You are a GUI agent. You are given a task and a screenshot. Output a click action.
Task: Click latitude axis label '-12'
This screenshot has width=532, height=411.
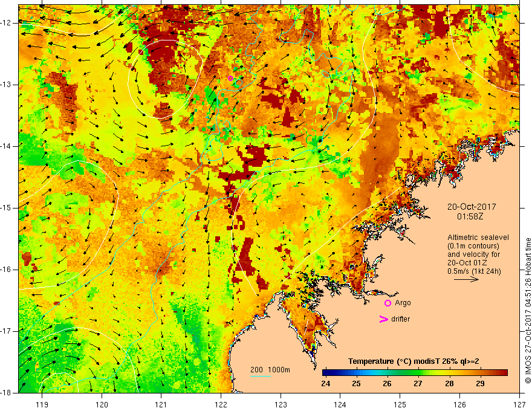pos(7,23)
